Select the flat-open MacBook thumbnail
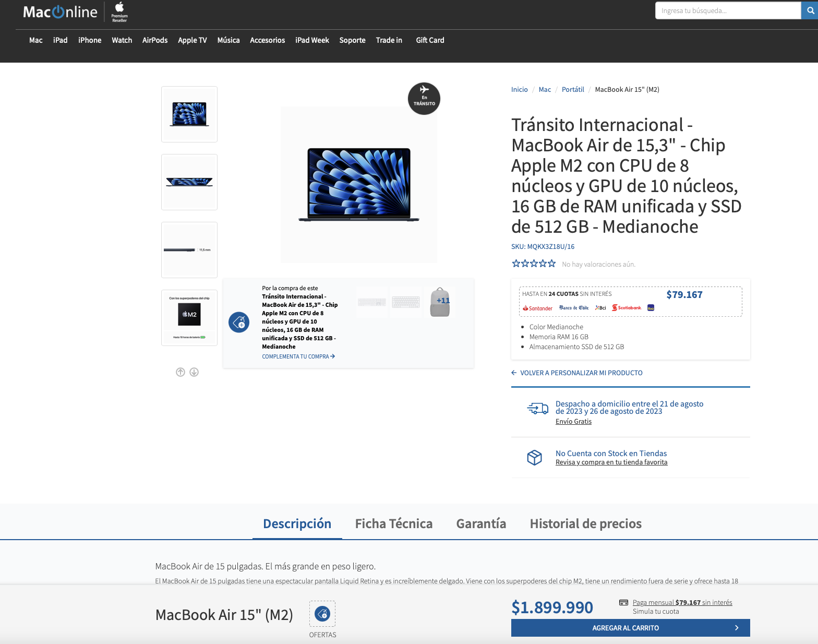This screenshot has width=818, height=644. (x=189, y=182)
